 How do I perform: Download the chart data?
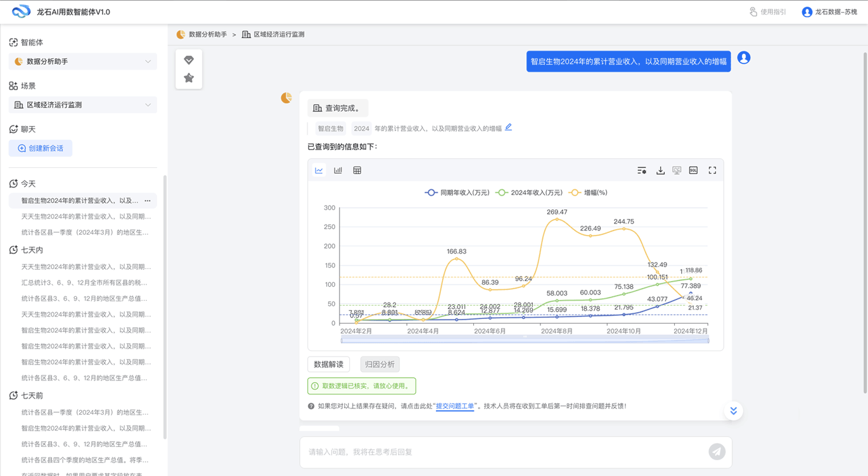tap(660, 170)
